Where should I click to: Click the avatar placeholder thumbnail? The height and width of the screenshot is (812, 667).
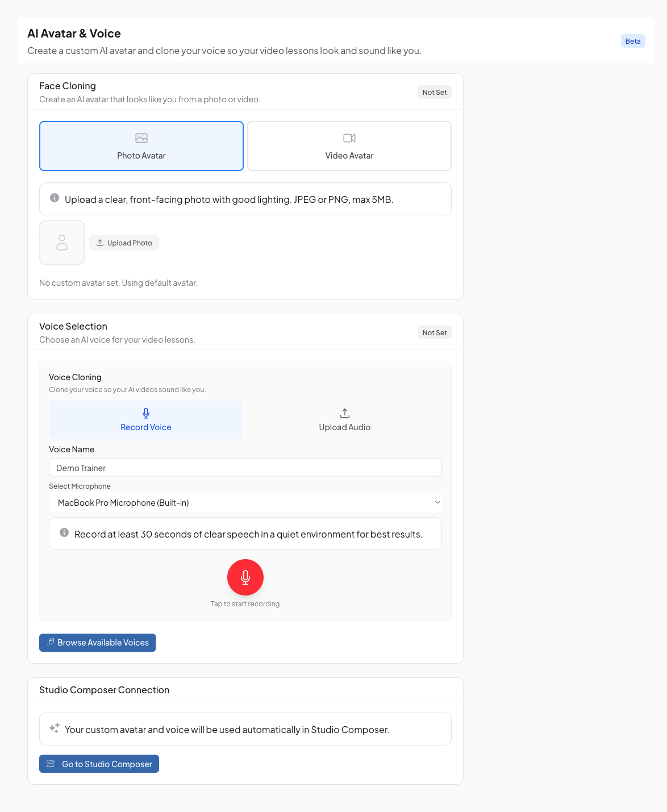tap(62, 243)
